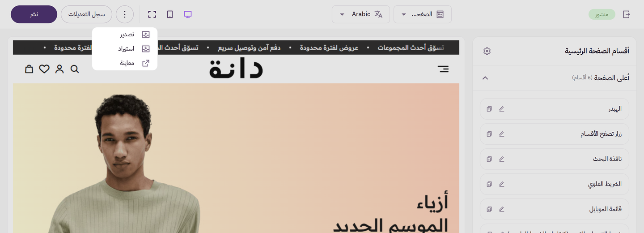Toggle the three-dot more options menu
Screen dimensions: 644x233
[125, 14]
